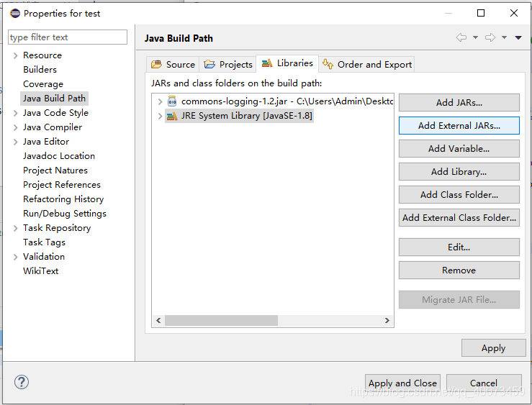532x405 pixels.
Task: Click the type filter text field
Action: (x=68, y=37)
